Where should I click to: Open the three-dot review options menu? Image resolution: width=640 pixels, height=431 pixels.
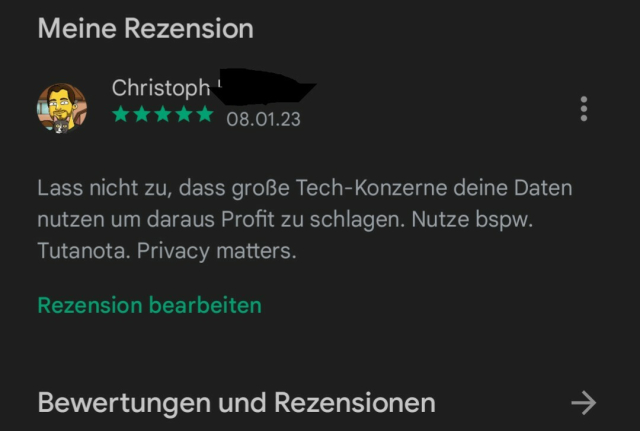(x=584, y=109)
